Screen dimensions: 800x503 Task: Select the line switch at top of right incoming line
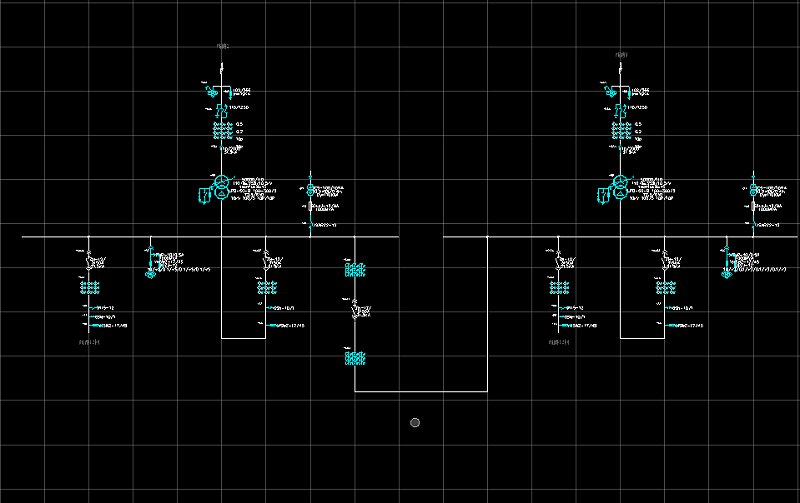point(620,67)
